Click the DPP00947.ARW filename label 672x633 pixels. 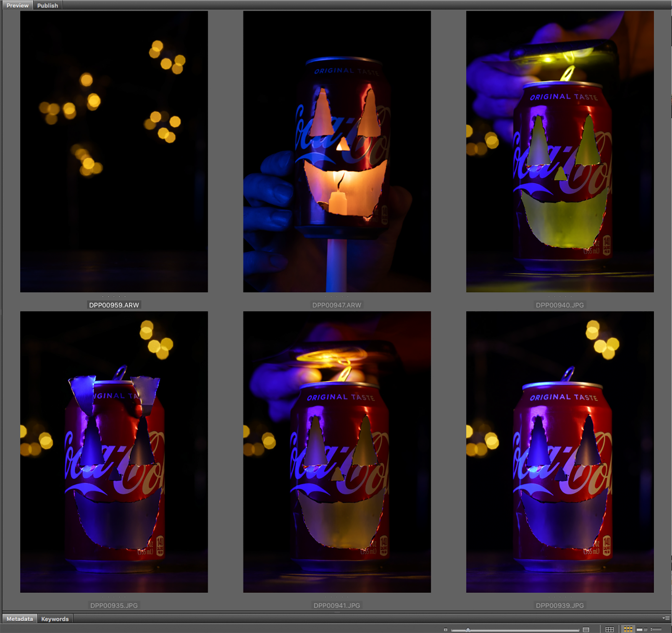(337, 305)
